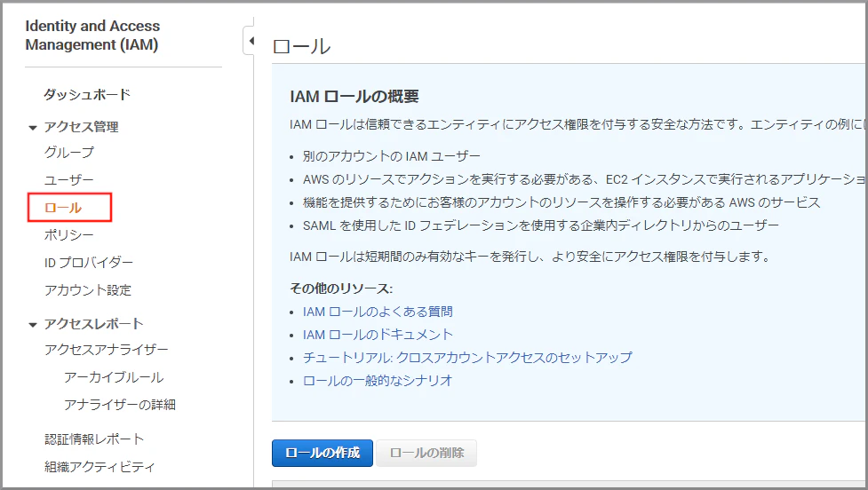Screen dimensions: 868x490
Task: Click the AWS のリソースでアクション bullet text
Action: click(584, 179)
